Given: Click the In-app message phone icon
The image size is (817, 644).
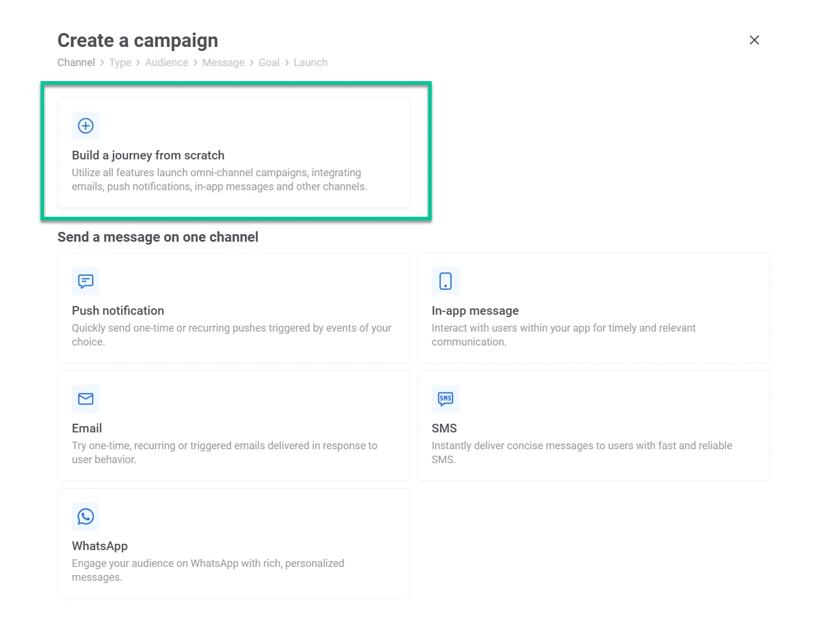Looking at the screenshot, I should (x=446, y=281).
